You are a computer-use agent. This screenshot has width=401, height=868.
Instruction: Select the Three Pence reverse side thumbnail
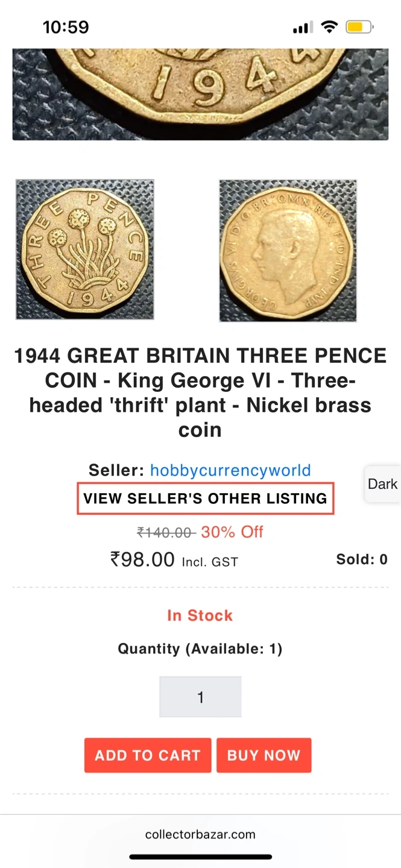85,250
